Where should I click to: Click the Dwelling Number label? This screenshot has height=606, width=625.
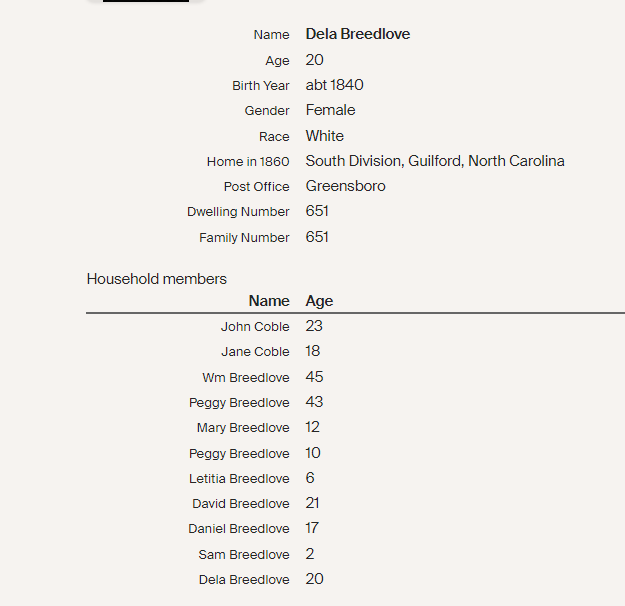[238, 212]
